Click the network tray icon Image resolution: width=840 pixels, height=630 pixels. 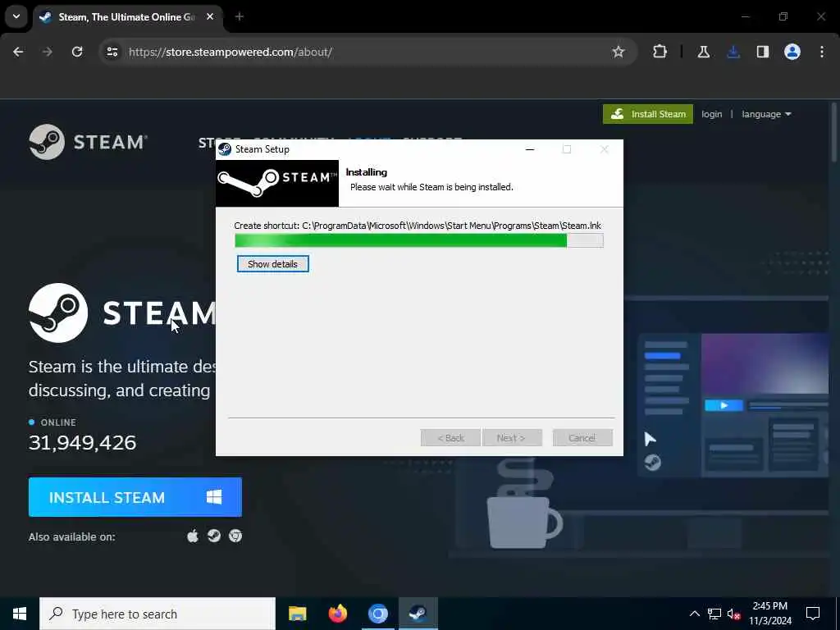click(x=714, y=614)
